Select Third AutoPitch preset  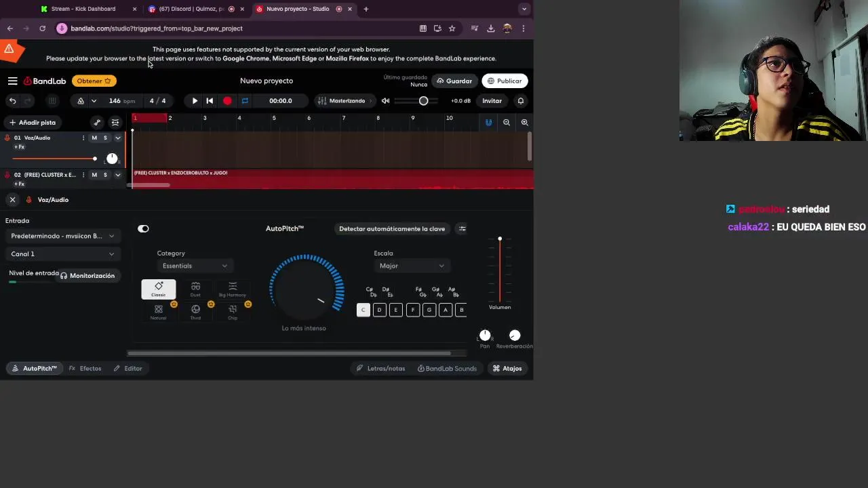click(195, 312)
